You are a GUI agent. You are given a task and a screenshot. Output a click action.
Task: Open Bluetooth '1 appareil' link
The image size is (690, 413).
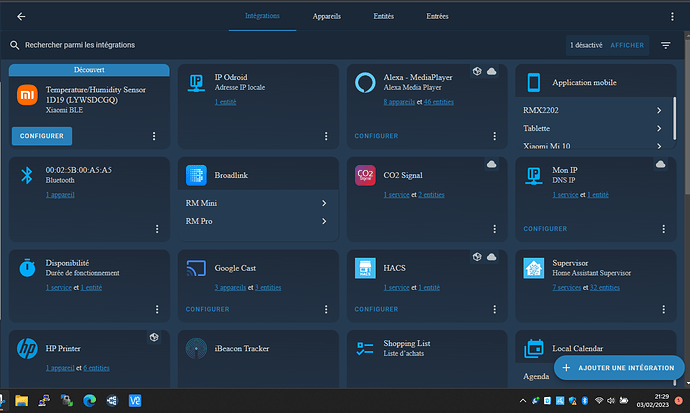pos(60,194)
